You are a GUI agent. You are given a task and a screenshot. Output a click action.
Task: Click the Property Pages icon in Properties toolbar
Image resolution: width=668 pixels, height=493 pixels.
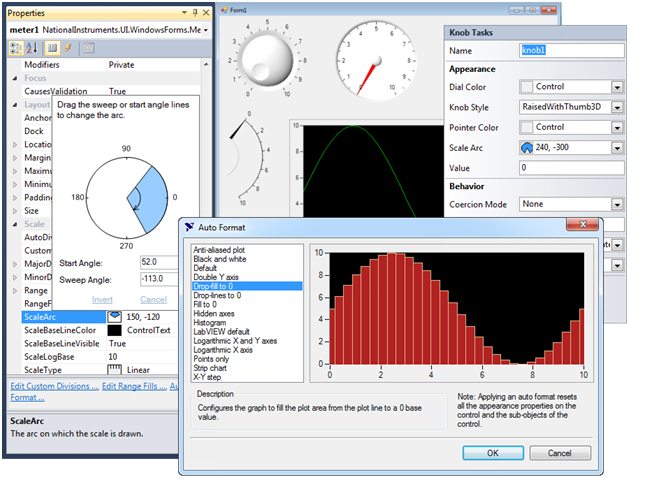(x=88, y=48)
